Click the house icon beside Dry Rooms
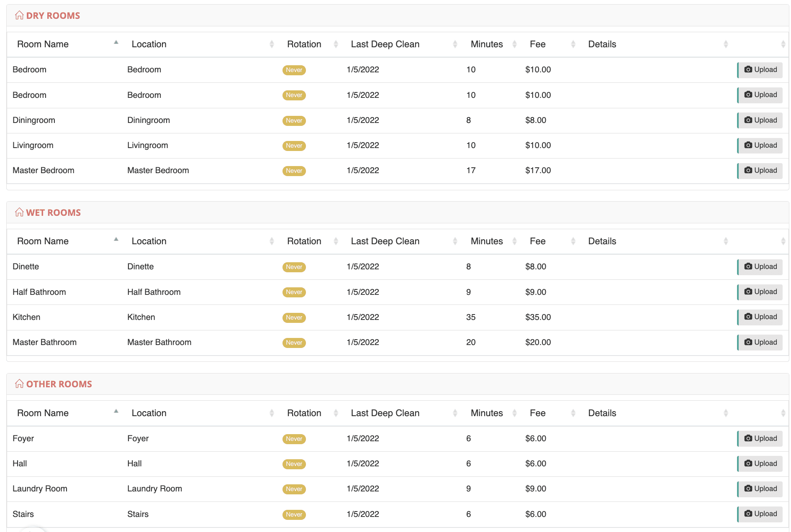 19,15
